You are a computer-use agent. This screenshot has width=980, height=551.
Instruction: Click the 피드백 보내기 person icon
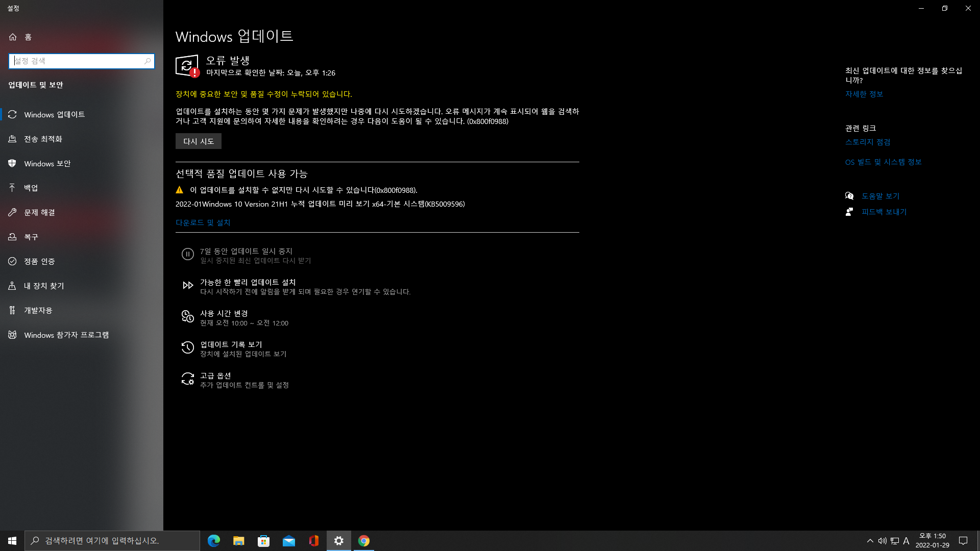(849, 212)
